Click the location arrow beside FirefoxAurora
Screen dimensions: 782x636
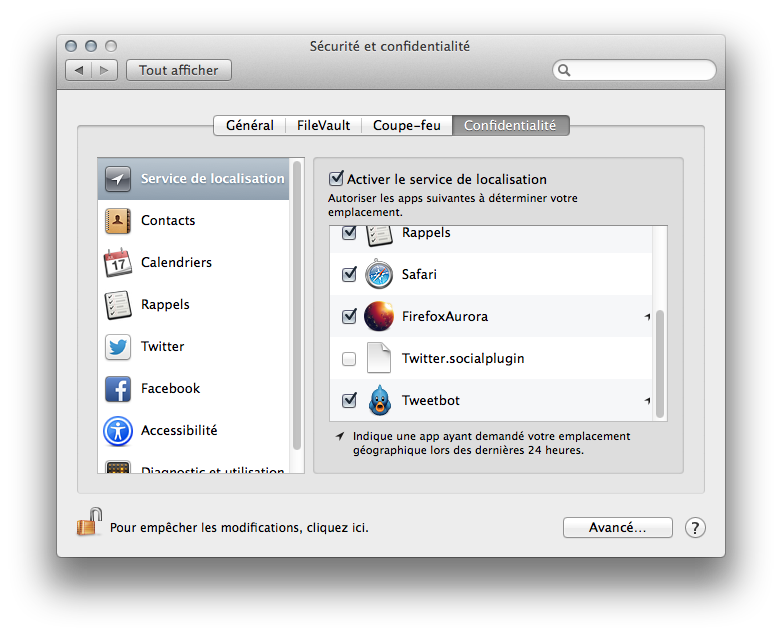click(647, 316)
